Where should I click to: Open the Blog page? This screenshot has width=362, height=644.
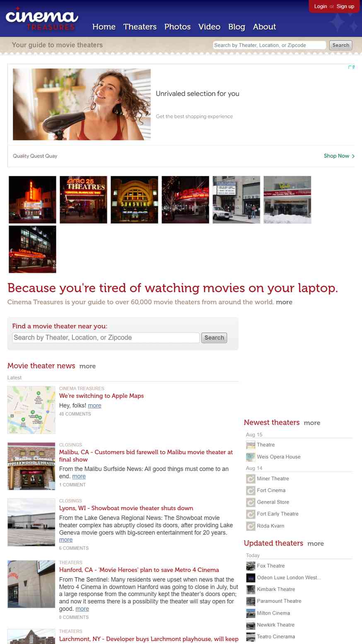click(x=237, y=27)
